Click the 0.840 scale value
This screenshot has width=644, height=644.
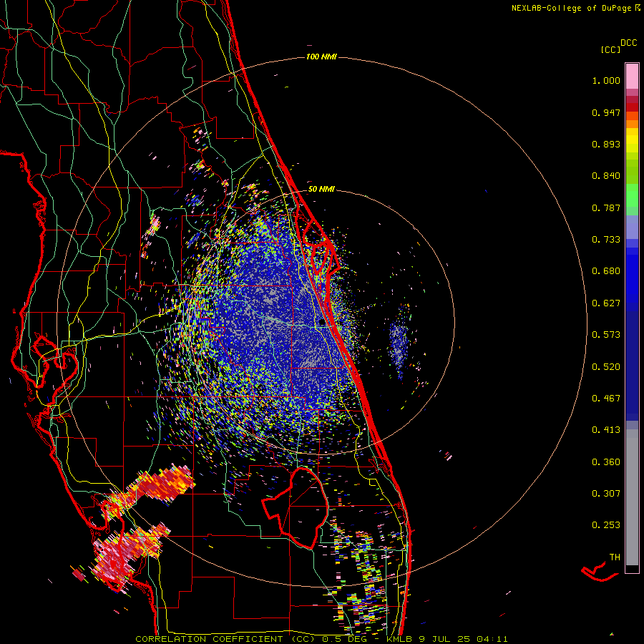pyautogui.click(x=606, y=176)
